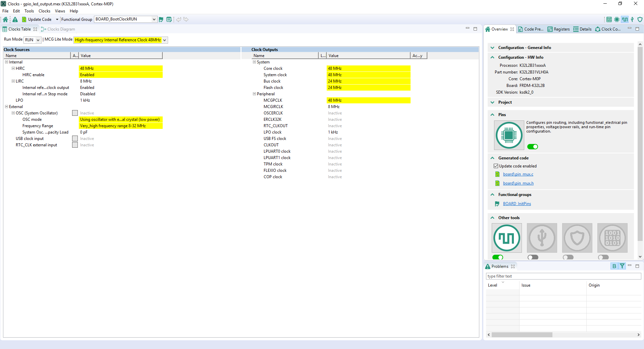The width and height of the screenshot is (644, 349).
Task: Select the USB tool icon in top-right toolbar
Action: click(x=632, y=19)
